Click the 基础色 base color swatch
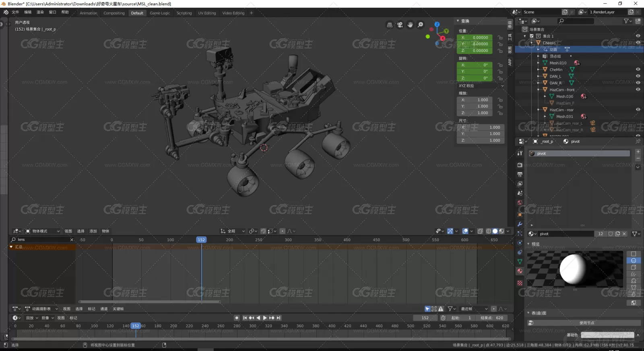 tap(607, 335)
